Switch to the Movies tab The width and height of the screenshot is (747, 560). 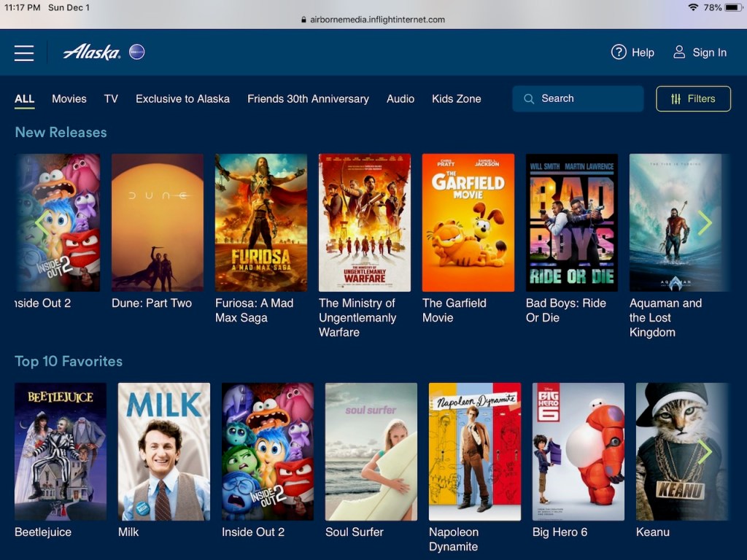tap(69, 98)
